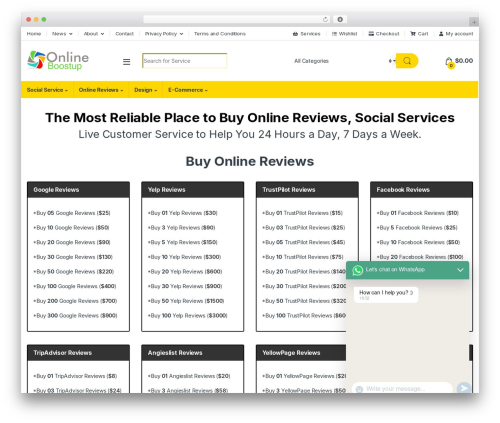Collapse the WhatsApp chat widget
The image size is (500, 423).
(460, 270)
